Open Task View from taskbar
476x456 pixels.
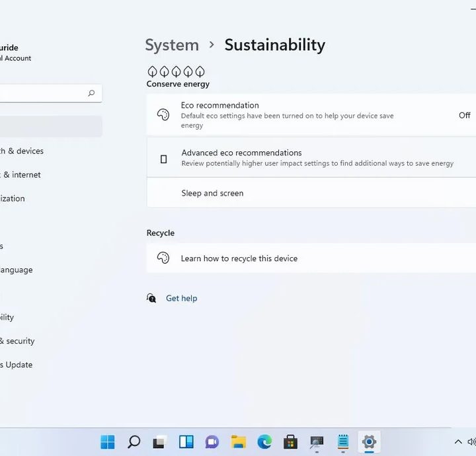click(160, 441)
